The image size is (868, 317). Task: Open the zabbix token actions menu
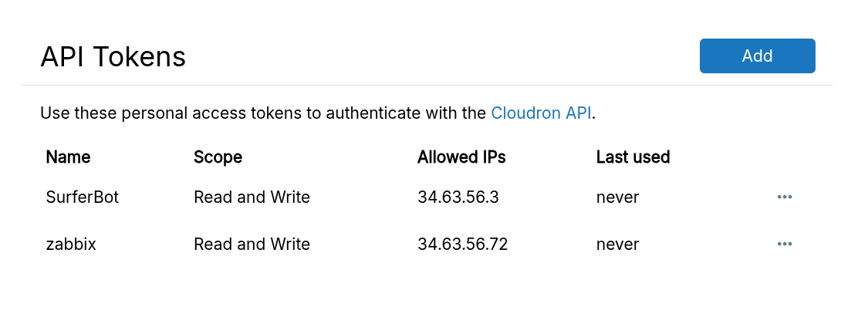(785, 244)
